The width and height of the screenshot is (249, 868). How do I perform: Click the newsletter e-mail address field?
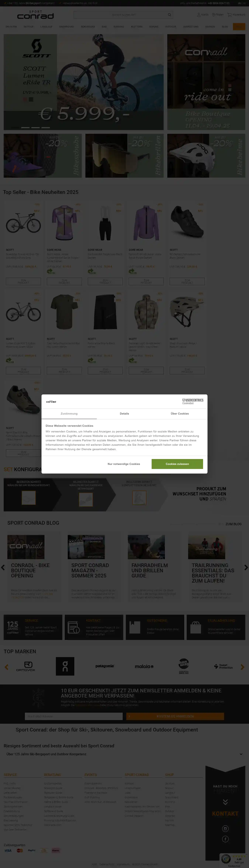click(73, 716)
